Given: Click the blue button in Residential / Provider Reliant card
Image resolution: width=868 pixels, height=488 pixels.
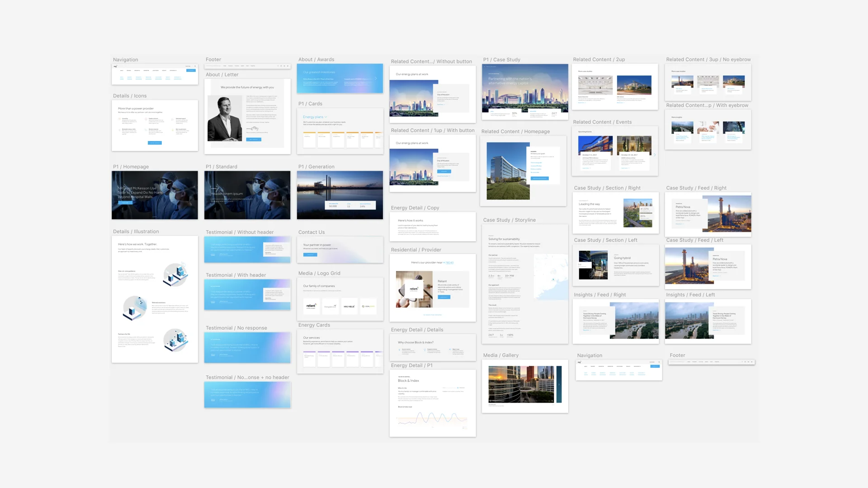Looking at the screenshot, I should pyautogui.click(x=444, y=297).
